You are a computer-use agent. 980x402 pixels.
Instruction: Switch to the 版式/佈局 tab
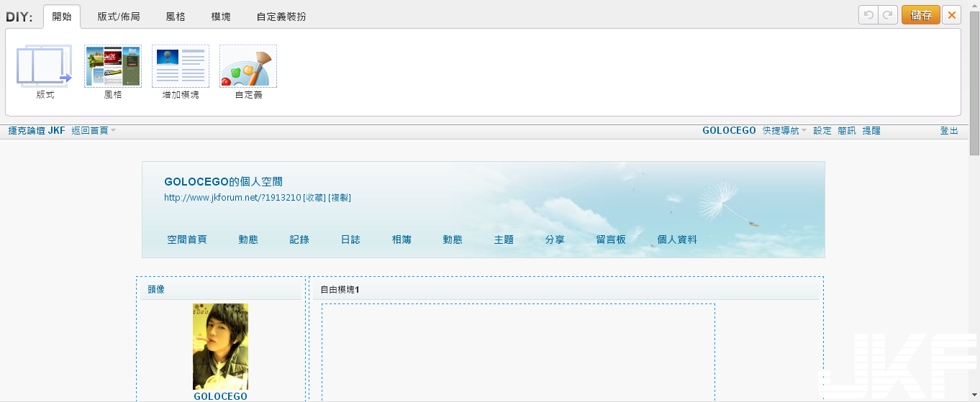119,16
